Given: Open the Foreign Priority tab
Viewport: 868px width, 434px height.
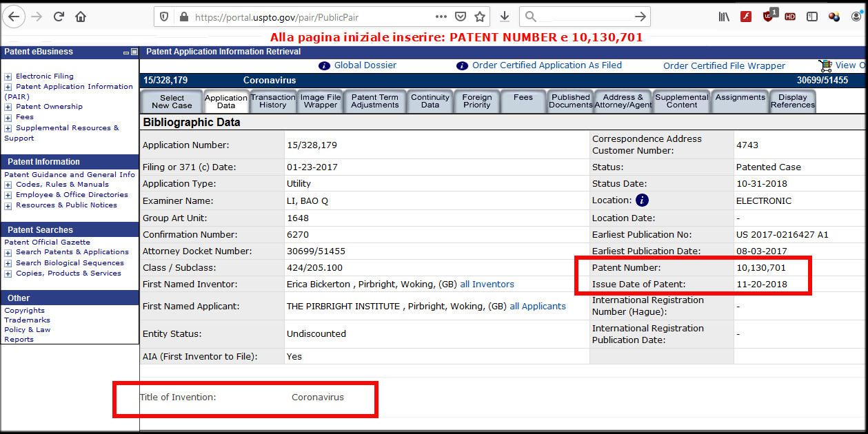Looking at the screenshot, I should [x=477, y=101].
